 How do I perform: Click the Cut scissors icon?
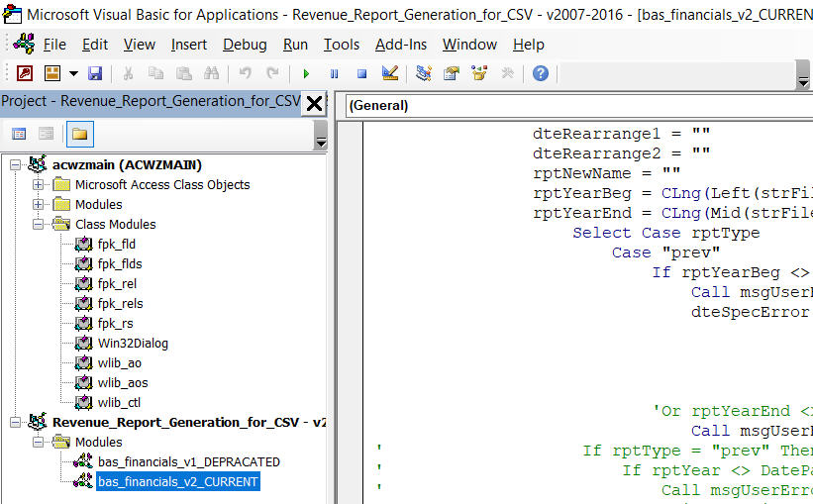(x=128, y=73)
